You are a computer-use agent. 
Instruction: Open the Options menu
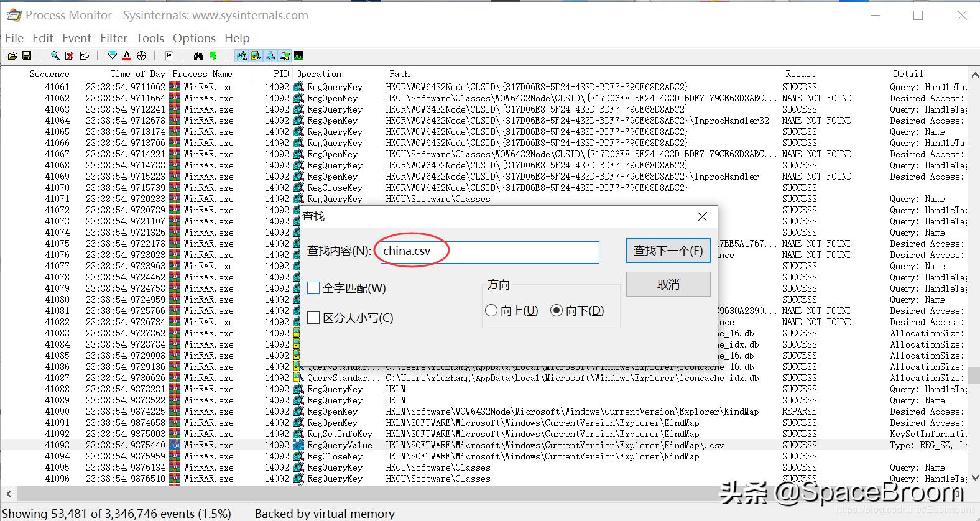[194, 38]
